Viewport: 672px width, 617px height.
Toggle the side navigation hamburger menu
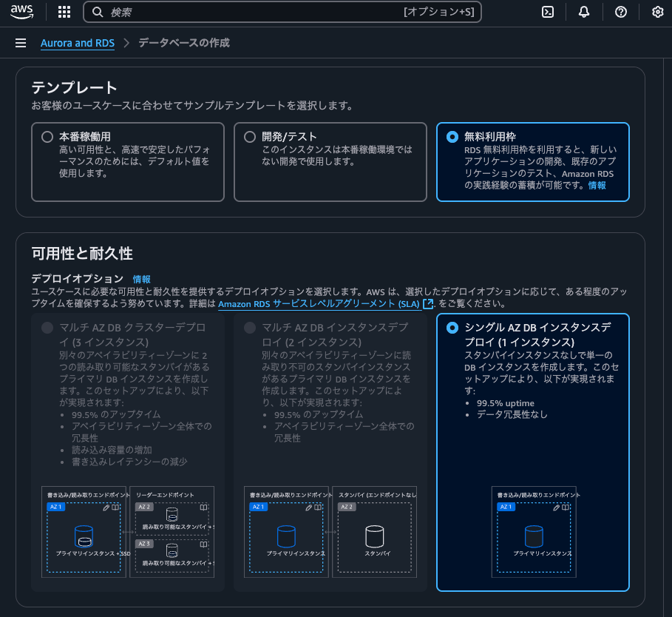tap(21, 43)
